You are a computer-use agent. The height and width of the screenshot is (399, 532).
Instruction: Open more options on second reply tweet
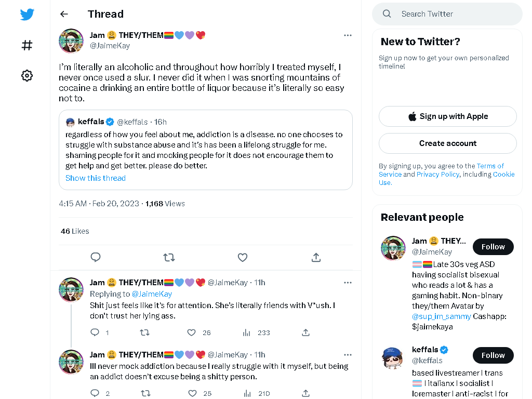348,355
